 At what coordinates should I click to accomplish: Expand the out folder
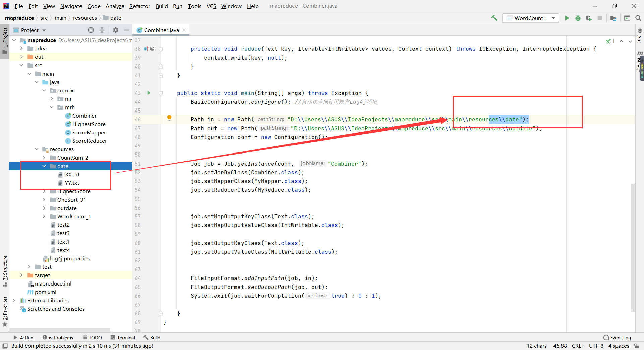[x=22, y=57]
